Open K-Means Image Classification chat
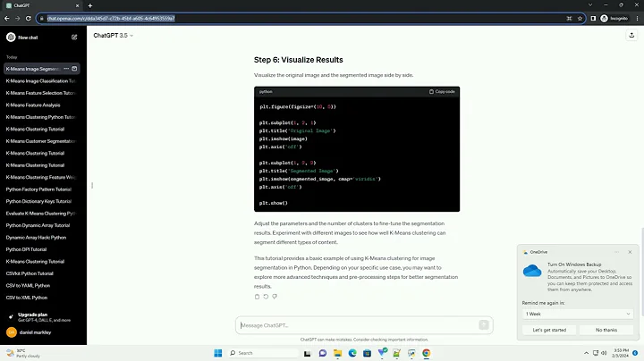644x361 pixels. point(41,80)
